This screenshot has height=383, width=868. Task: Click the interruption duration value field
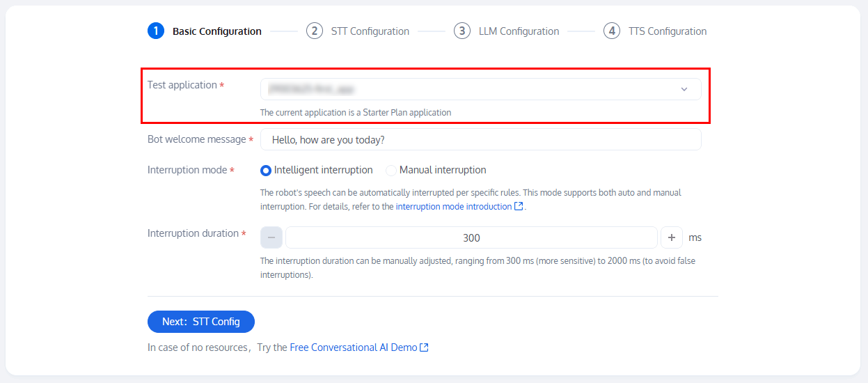point(471,237)
